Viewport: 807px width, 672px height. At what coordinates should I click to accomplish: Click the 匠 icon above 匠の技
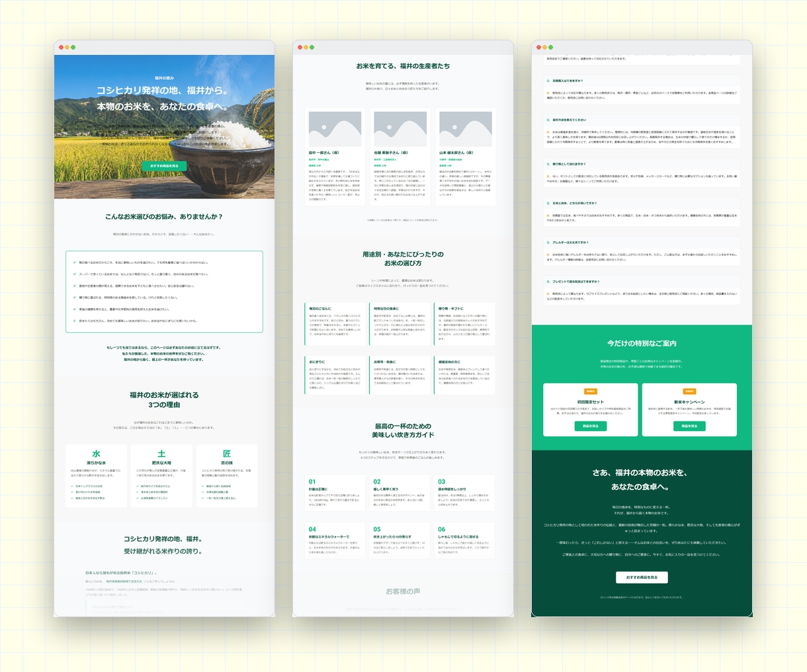coord(227,454)
